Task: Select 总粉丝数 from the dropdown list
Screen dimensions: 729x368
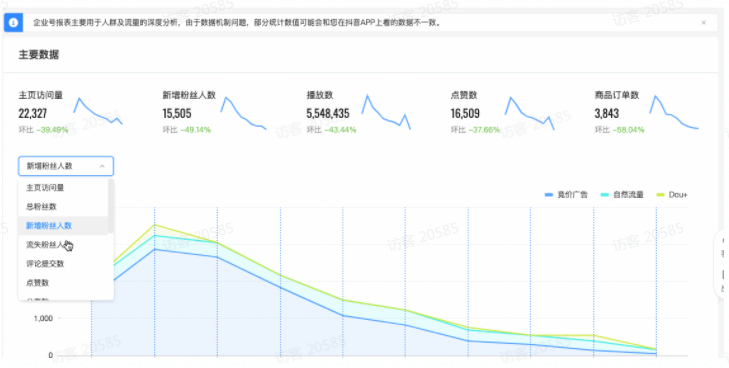Action: tap(63, 207)
